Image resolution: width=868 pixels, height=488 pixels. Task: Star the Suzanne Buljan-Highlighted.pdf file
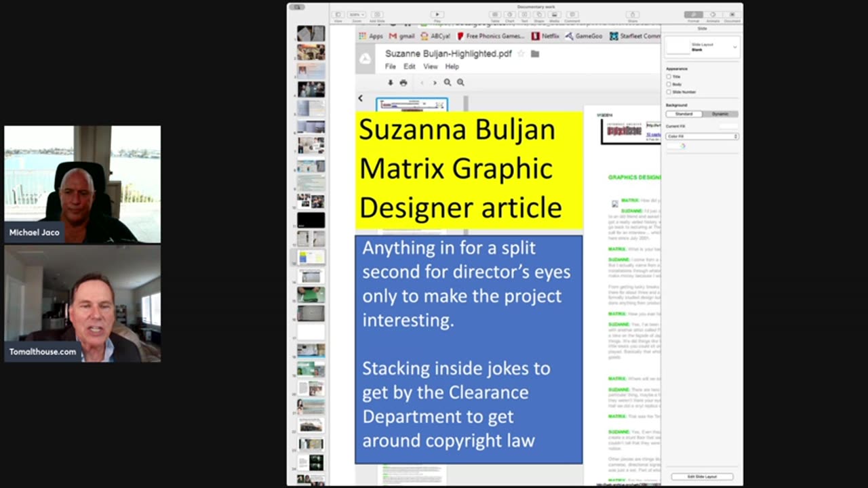pyautogui.click(x=521, y=54)
